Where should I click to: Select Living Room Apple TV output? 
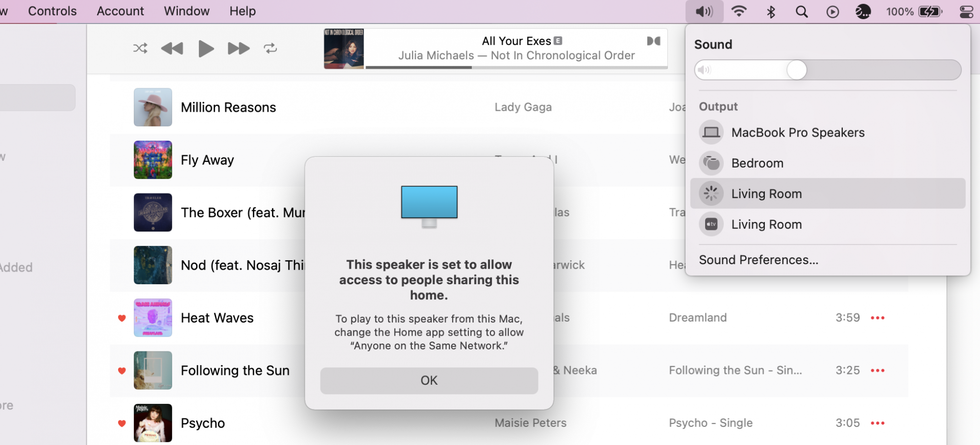(x=828, y=224)
